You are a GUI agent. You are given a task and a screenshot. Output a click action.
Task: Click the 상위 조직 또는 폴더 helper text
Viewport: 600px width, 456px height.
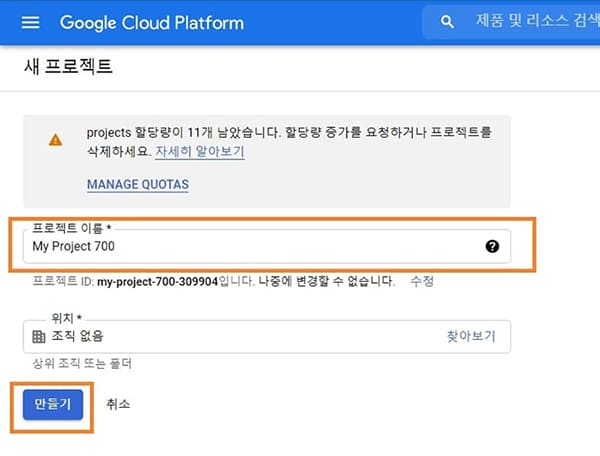pyautogui.click(x=82, y=363)
